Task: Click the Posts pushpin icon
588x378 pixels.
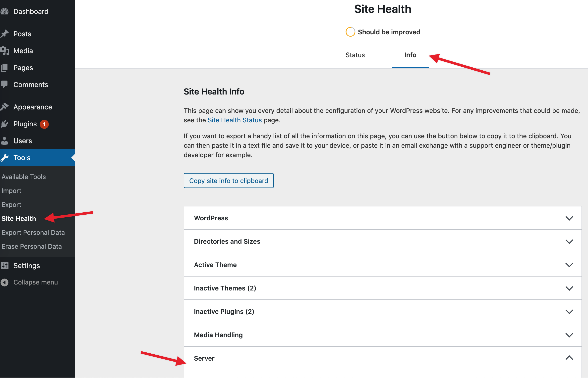Action: (x=4, y=34)
